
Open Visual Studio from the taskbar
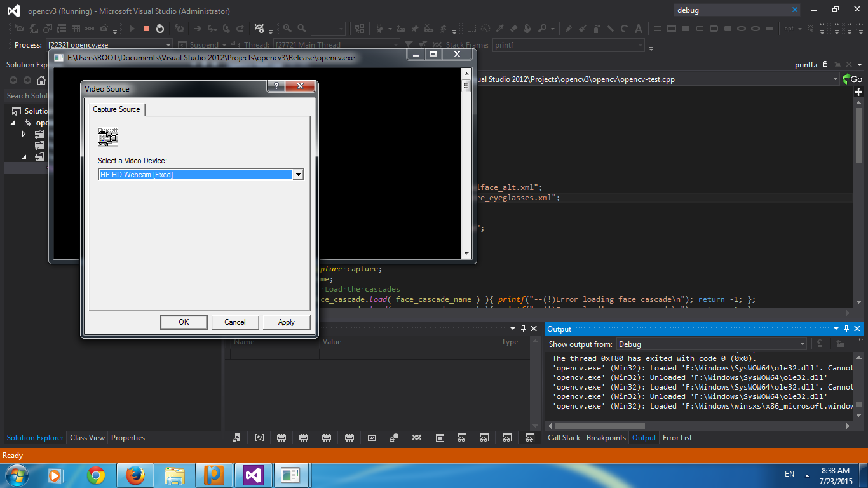[x=253, y=475]
